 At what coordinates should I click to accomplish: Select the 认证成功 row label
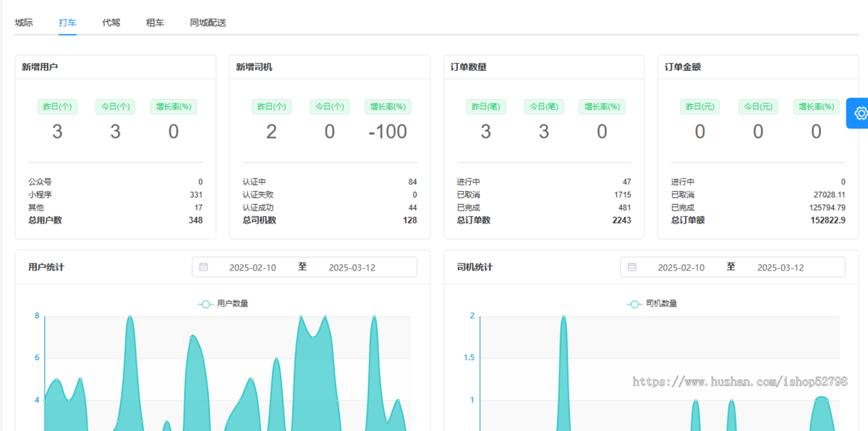(258, 208)
